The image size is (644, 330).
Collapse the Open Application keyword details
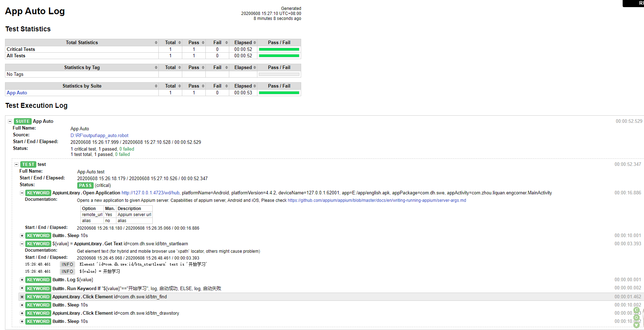[x=22, y=193]
